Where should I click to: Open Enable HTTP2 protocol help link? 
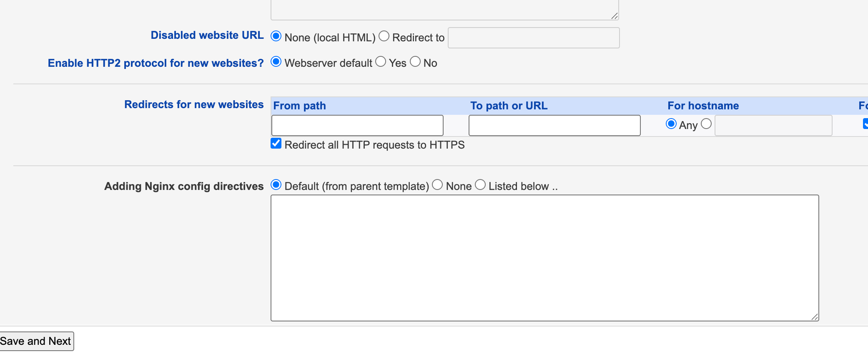(x=156, y=63)
